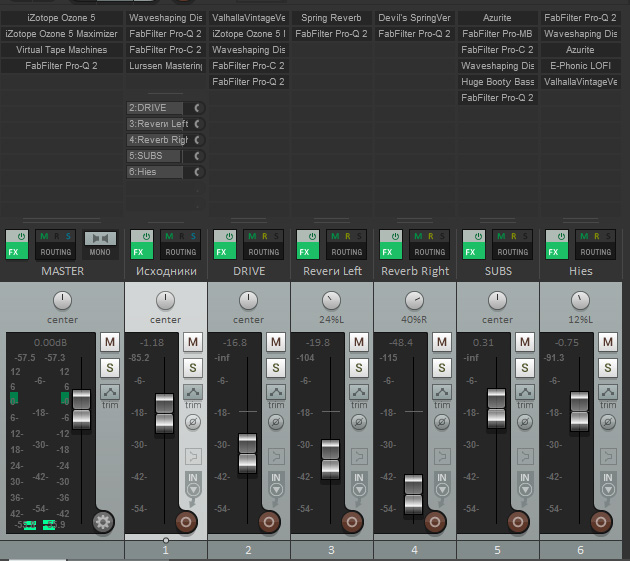This screenshot has width=630, height=561.
Task: Open the IN input menu on the Reveru Left track
Action: 359,484
